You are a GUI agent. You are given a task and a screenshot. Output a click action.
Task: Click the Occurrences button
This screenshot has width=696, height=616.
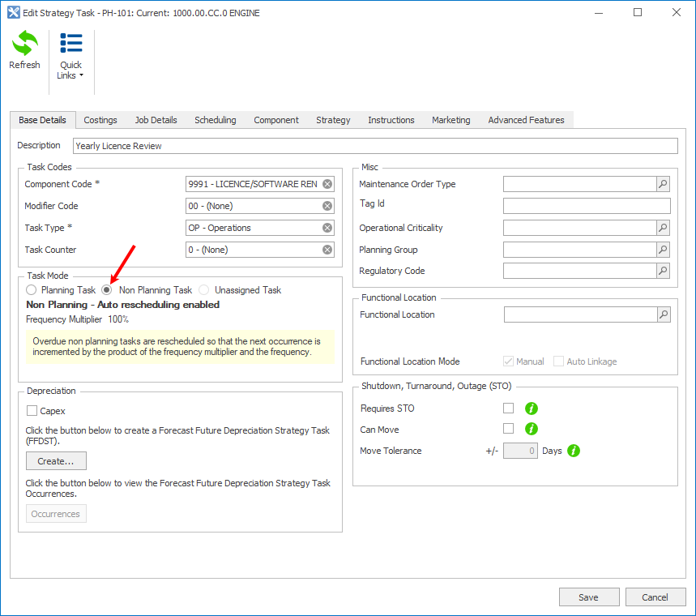[56, 514]
